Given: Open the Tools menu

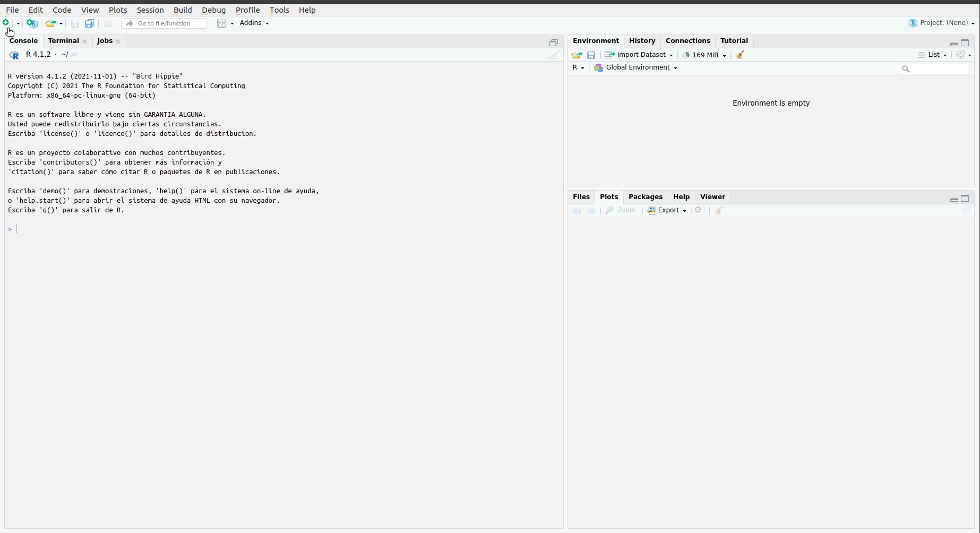Looking at the screenshot, I should [279, 10].
